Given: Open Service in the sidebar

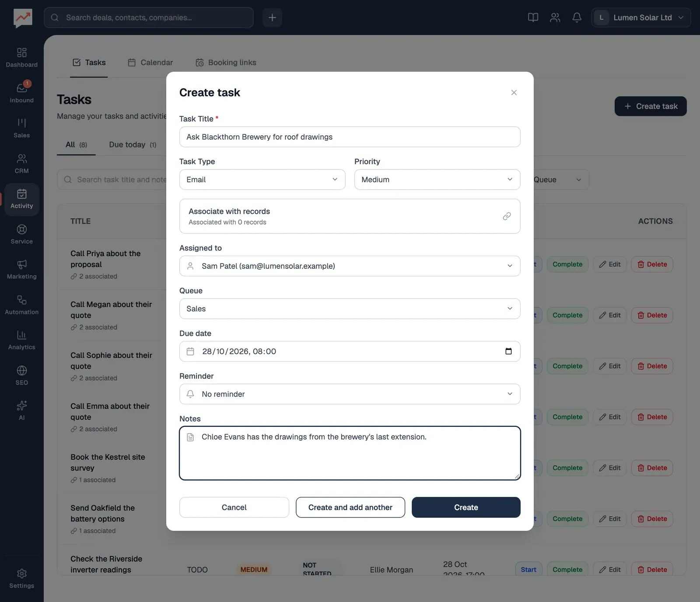Looking at the screenshot, I should pyautogui.click(x=21, y=234).
